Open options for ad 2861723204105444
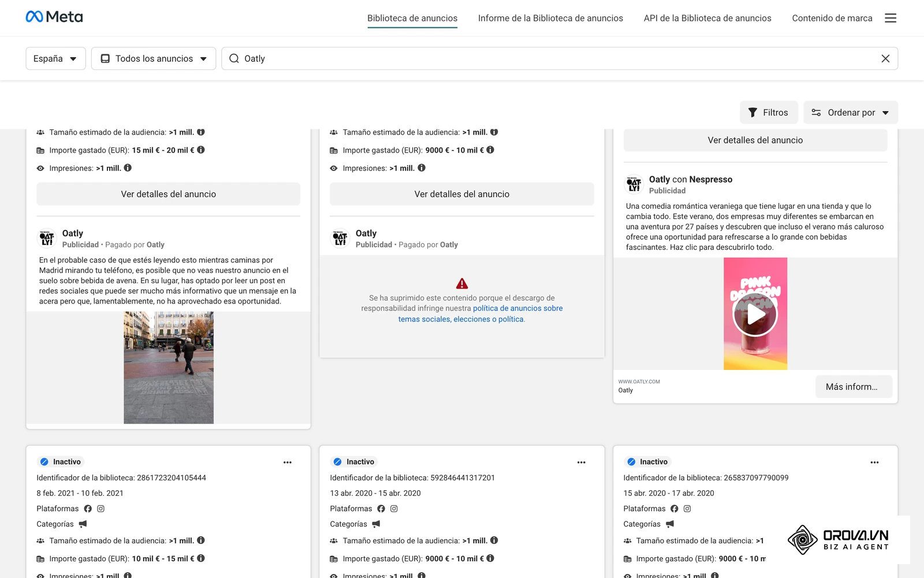Viewport: 924px width, 578px height. point(288,462)
